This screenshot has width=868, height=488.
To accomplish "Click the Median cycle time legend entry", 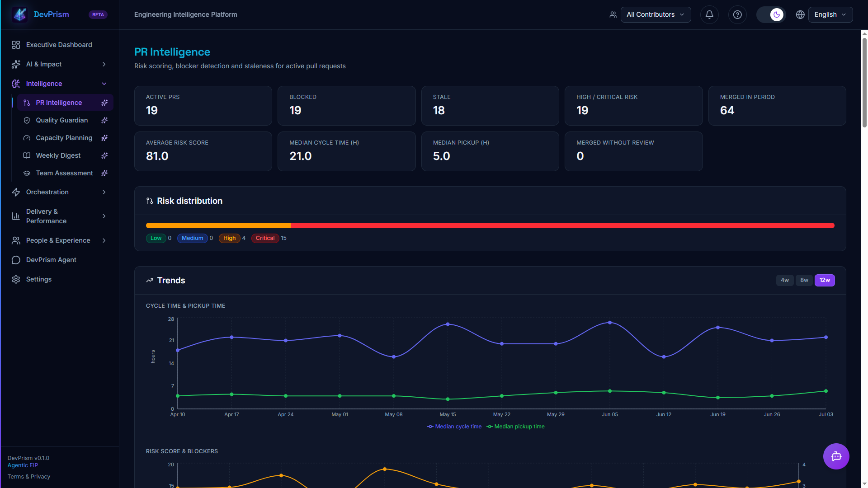I will click(x=454, y=427).
